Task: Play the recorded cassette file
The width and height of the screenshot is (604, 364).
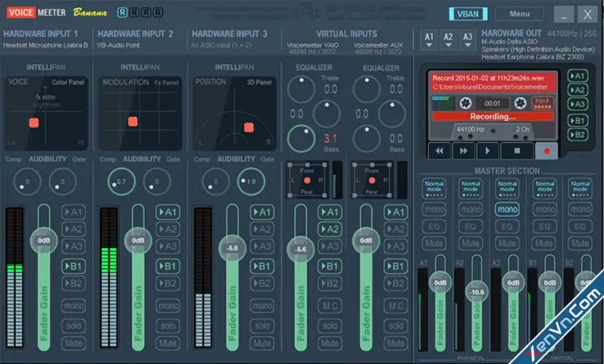Action: click(x=488, y=151)
